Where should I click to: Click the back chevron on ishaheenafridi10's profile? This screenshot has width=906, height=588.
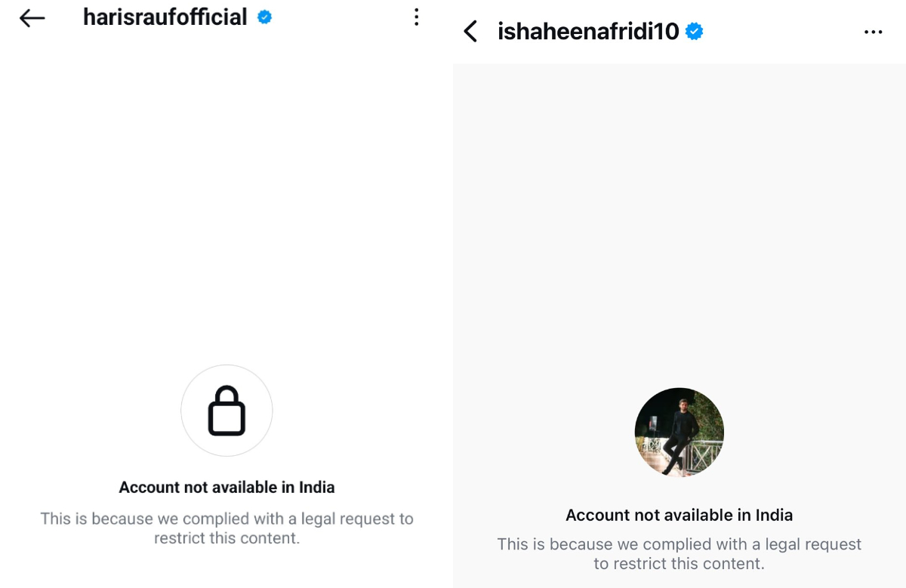point(469,31)
